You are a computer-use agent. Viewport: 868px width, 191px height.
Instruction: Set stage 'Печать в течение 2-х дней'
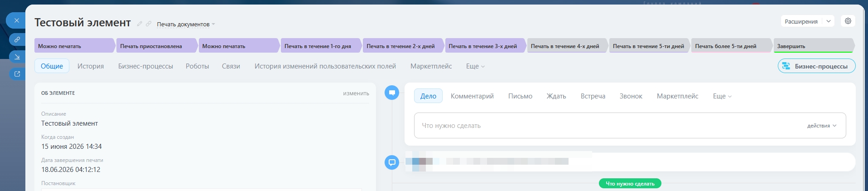click(403, 46)
